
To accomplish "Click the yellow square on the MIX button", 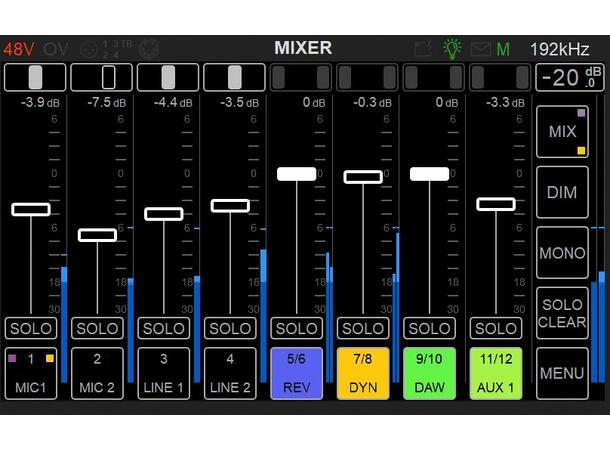I will tap(581, 151).
